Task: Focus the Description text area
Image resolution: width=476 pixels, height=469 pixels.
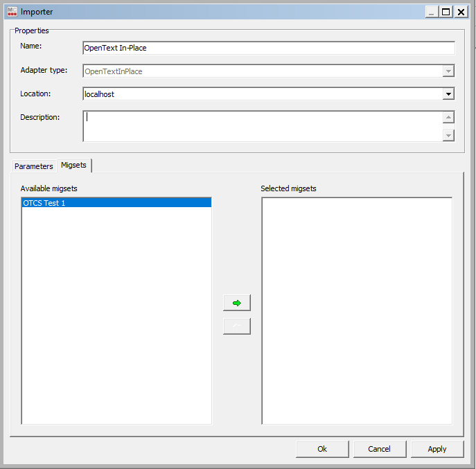Action: pos(262,126)
